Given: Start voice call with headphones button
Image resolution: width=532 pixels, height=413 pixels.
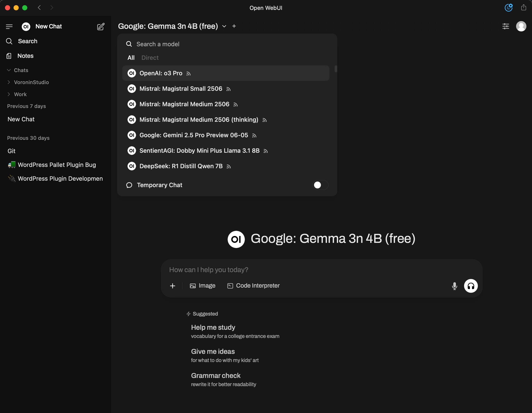Looking at the screenshot, I should coord(471,286).
